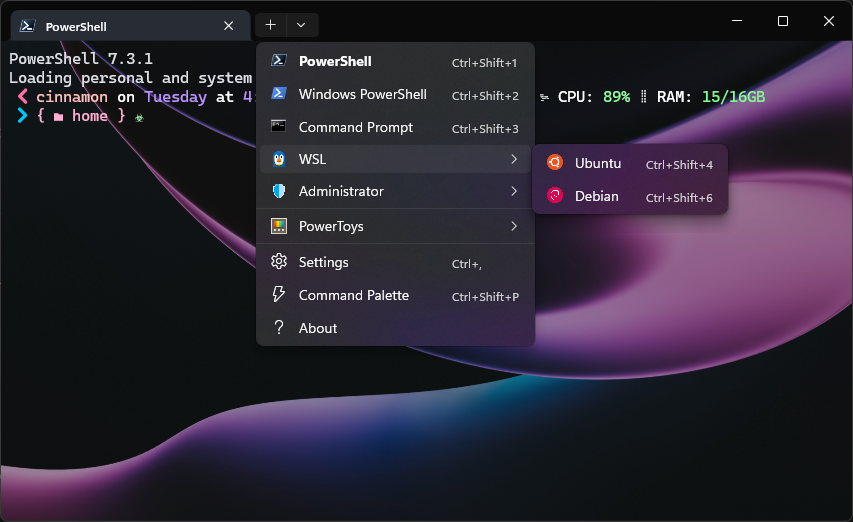Click the 'home' folder text in prompt

coord(90,116)
